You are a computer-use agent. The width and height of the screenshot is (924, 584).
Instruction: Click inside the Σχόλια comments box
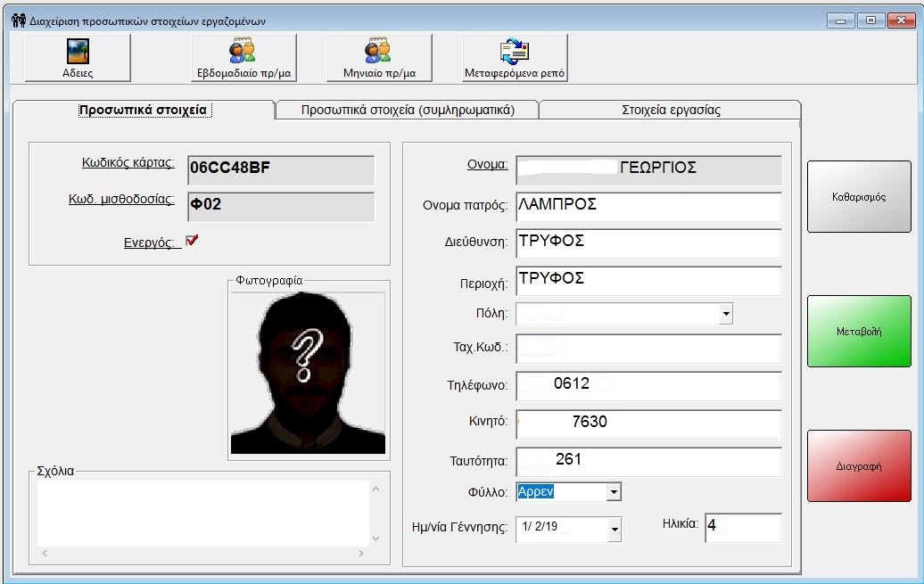click(198, 513)
